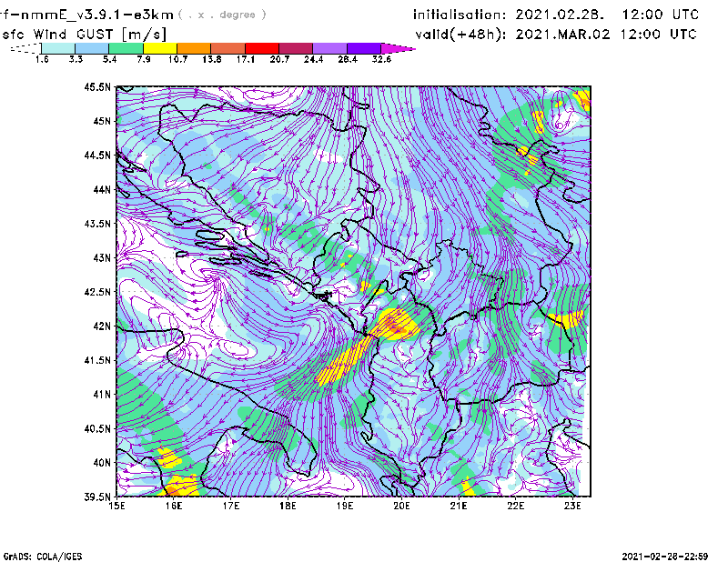This screenshot has width=728, height=562.
Task: Click the 23E longitude label
Action: (572, 506)
